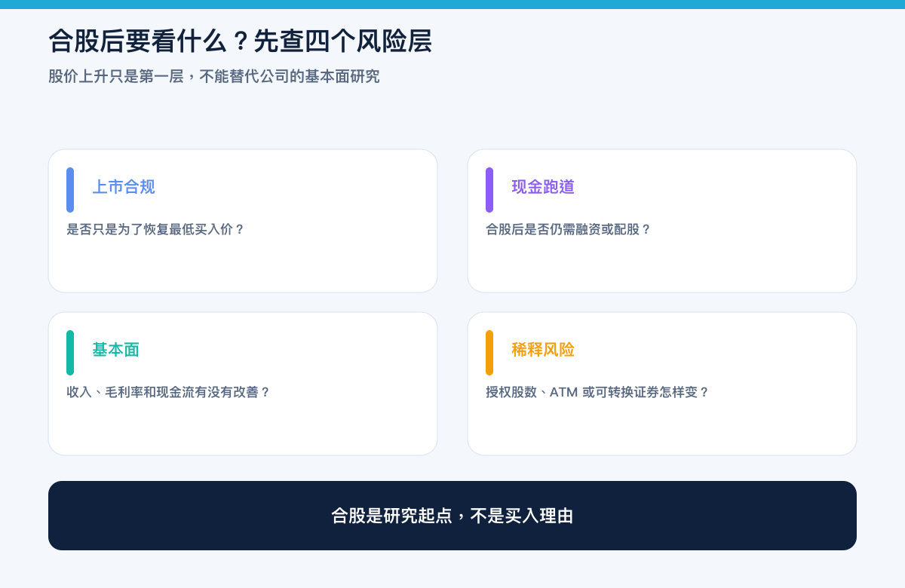Click the teal accent bar beside 基本面
Viewport: 905px width, 588px height.
(70, 353)
